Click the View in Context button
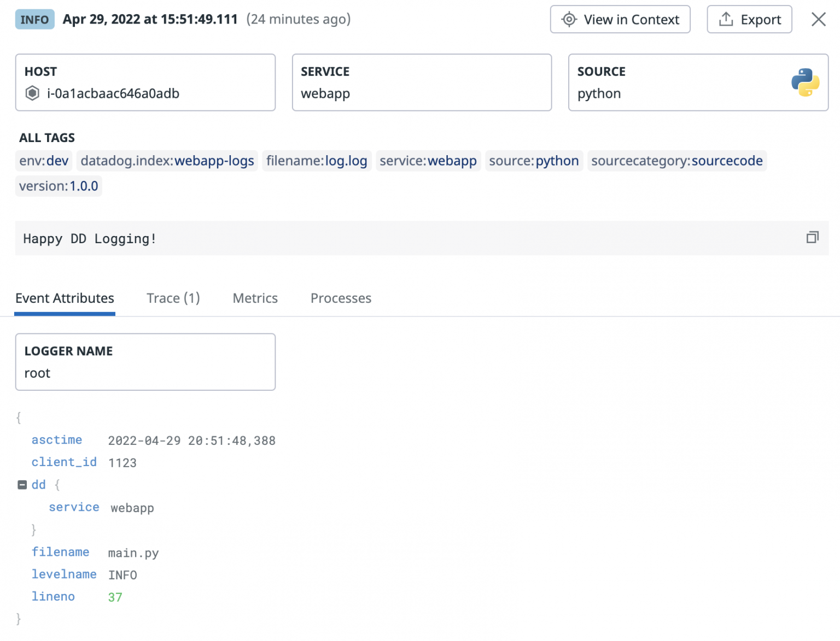Image resolution: width=840 pixels, height=641 pixels. click(620, 19)
